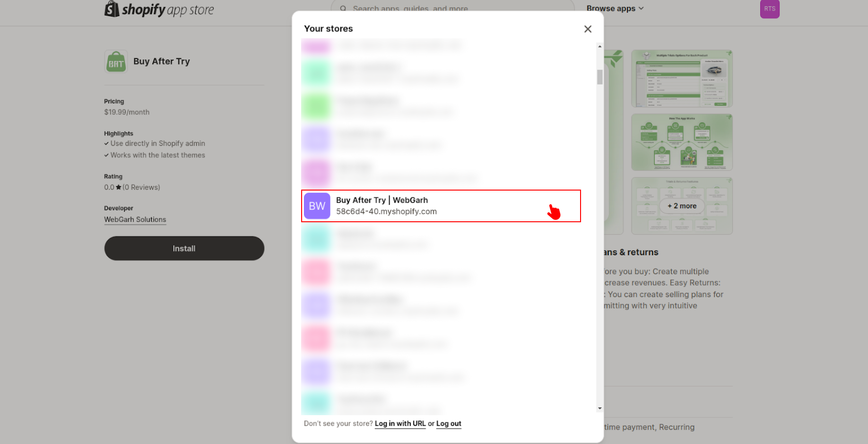This screenshot has height=444, width=868.
Task: Expand the Browse apps dropdown
Action: tap(615, 9)
